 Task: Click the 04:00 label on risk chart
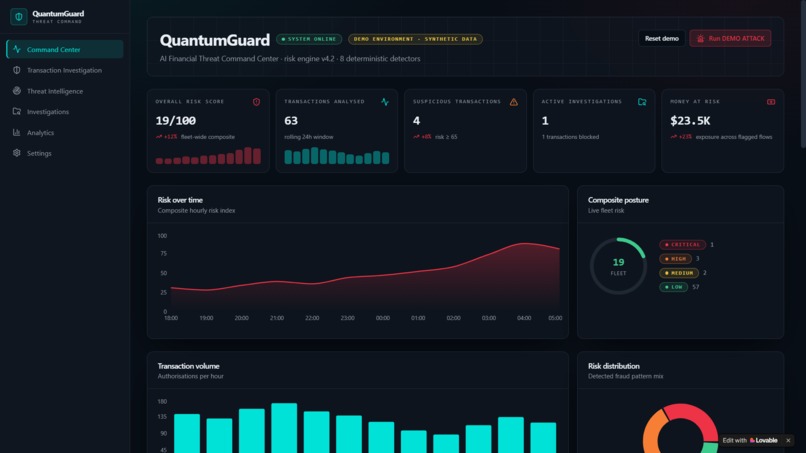(x=524, y=318)
